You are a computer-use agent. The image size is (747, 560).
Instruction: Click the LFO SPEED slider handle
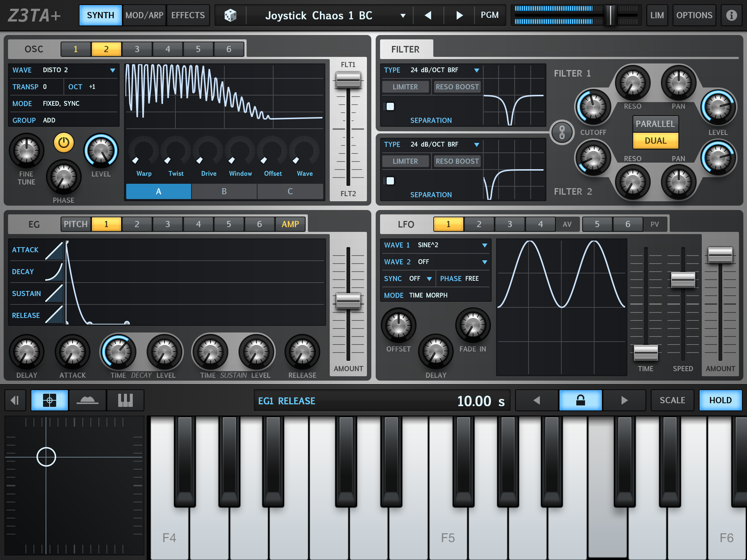tap(683, 280)
